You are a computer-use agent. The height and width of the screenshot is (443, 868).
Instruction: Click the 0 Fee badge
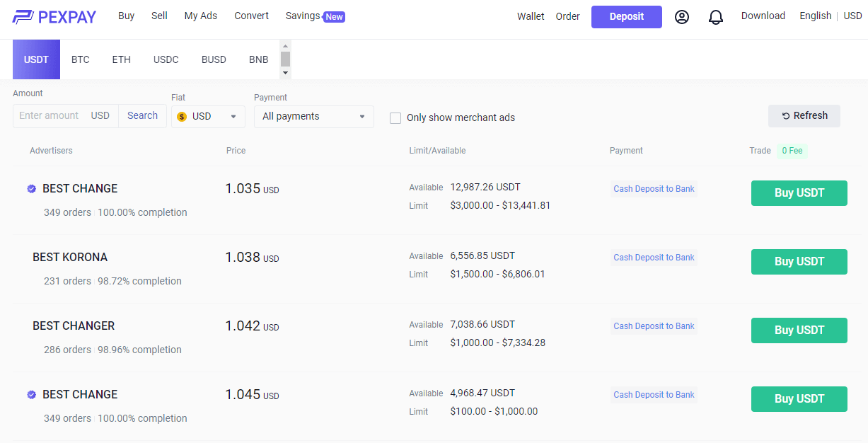click(792, 151)
